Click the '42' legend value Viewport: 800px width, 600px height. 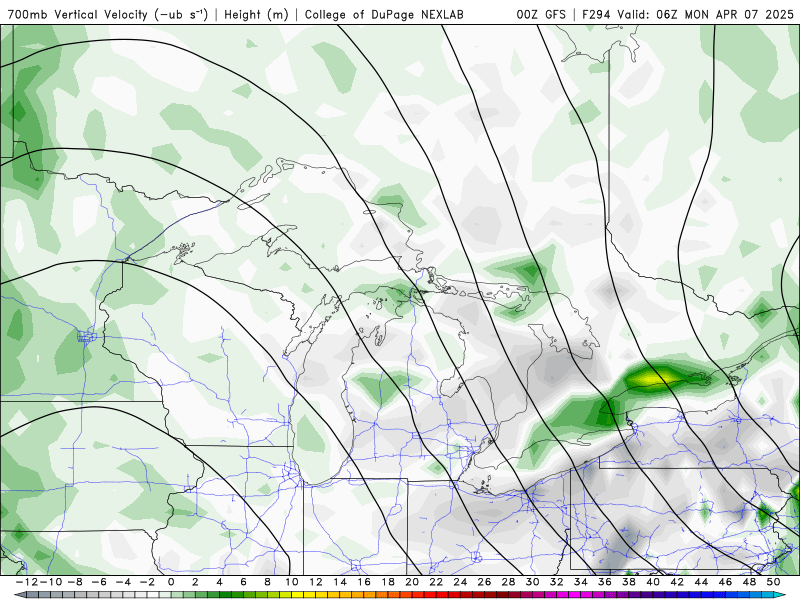click(678, 582)
